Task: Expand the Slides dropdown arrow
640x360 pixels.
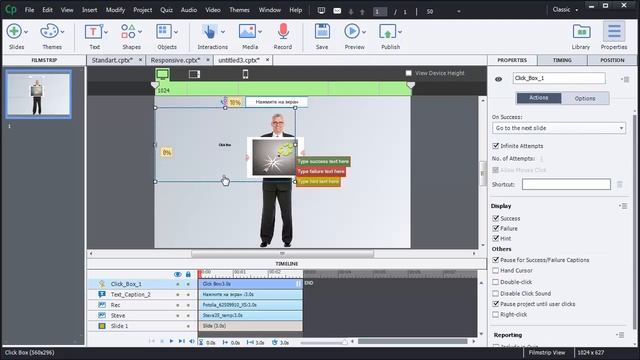Action: coord(26,32)
